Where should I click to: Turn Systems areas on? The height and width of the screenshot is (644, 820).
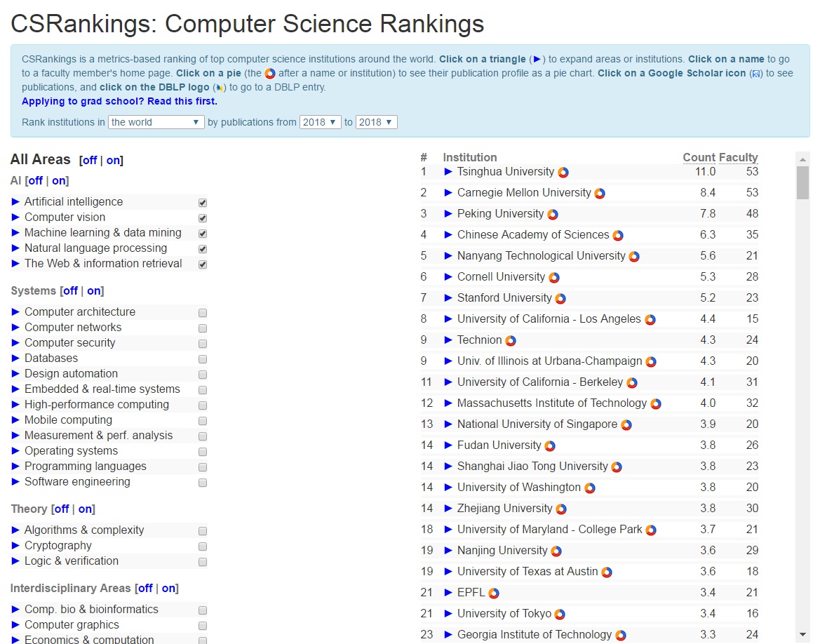[x=93, y=291]
